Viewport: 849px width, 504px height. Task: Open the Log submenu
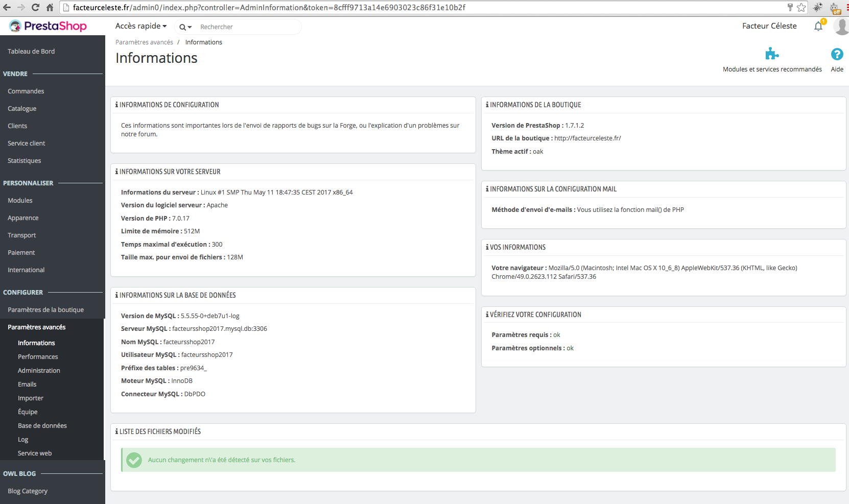[23, 440]
